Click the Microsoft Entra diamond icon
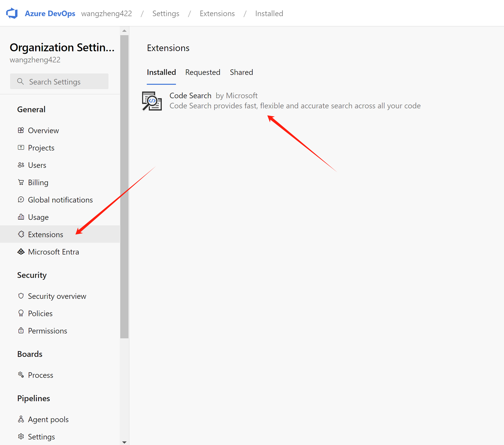Screen dimensions: 504x445 point(21,252)
